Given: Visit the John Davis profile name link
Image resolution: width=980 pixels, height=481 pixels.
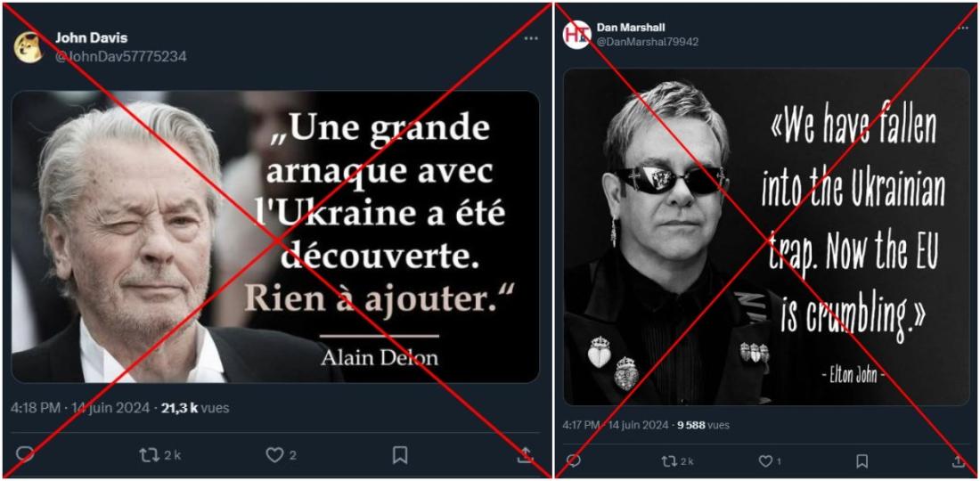Looking at the screenshot, I should 91,38.
